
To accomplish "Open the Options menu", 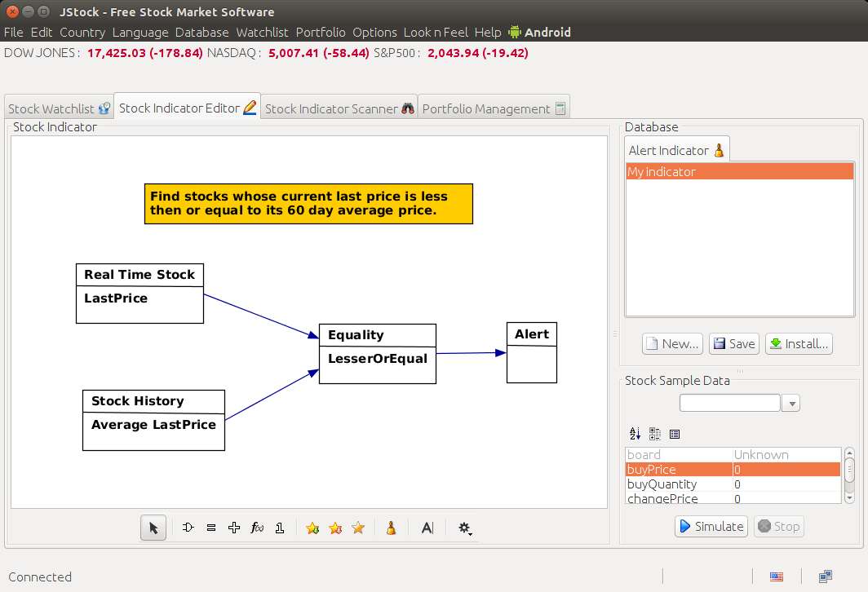I will (x=374, y=32).
